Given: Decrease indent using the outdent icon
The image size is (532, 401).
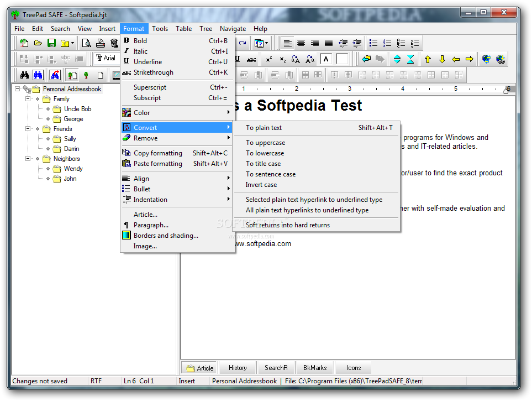Looking at the screenshot, I should (x=343, y=43).
